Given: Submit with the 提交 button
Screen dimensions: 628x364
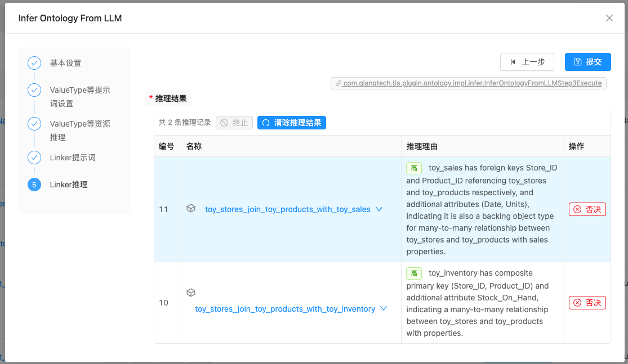Looking at the screenshot, I should (x=588, y=62).
